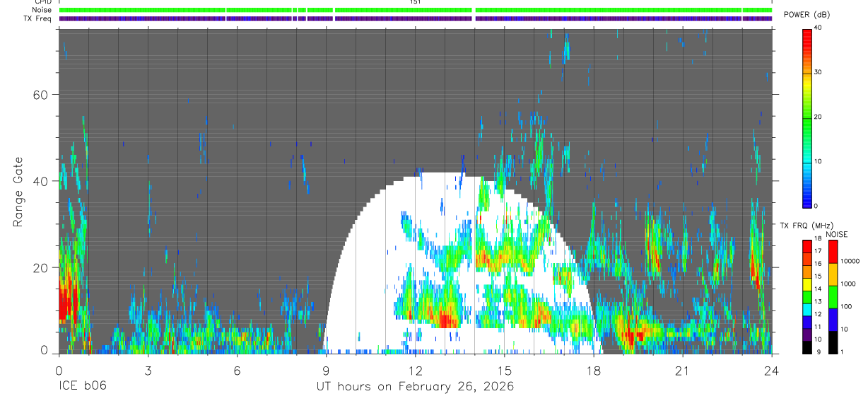Click the POWER (dB) color bar

pyautogui.click(x=807, y=117)
